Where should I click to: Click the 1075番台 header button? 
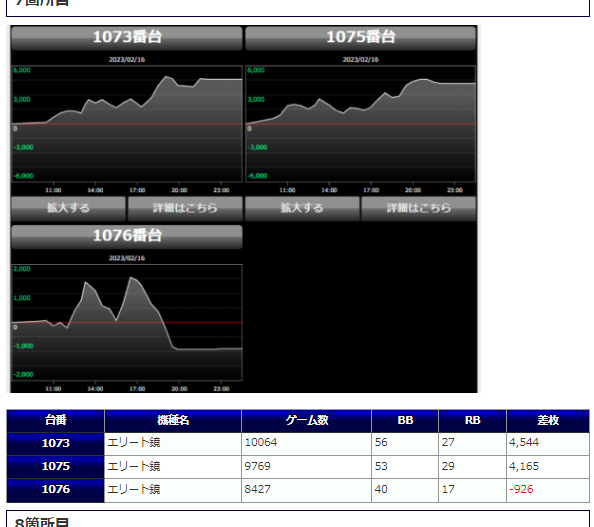360,38
